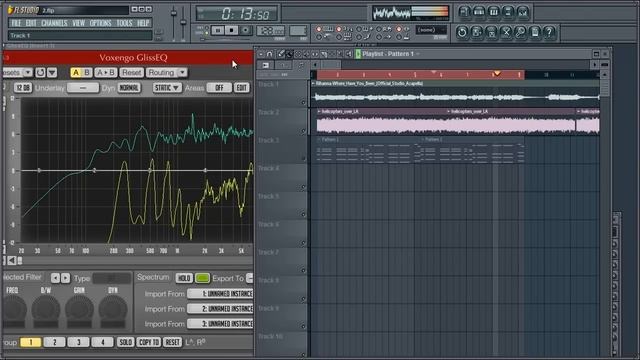Click the Areas EDIT button
640x360 pixels.
pos(242,88)
